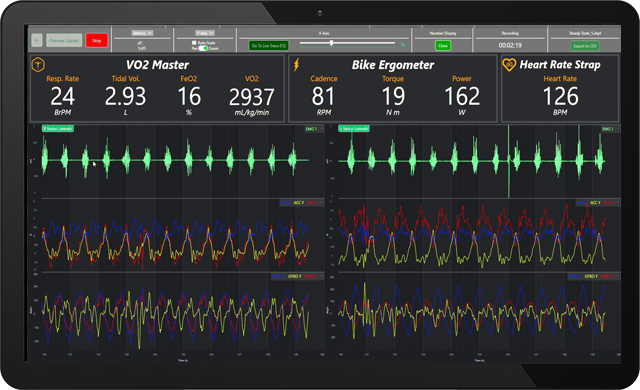Click the device webcam at top bezel
The image size is (640, 390).
point(320,13)
